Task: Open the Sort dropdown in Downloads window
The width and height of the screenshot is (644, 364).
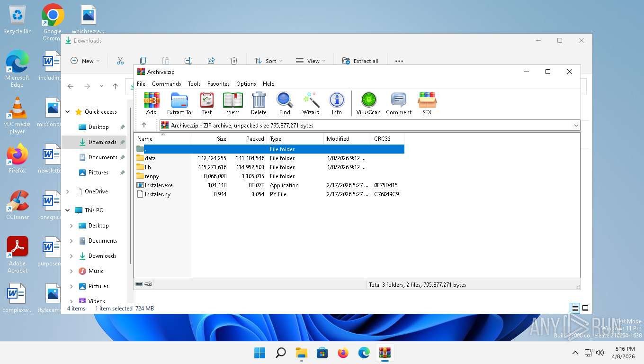Action: [x=268, y=61]
